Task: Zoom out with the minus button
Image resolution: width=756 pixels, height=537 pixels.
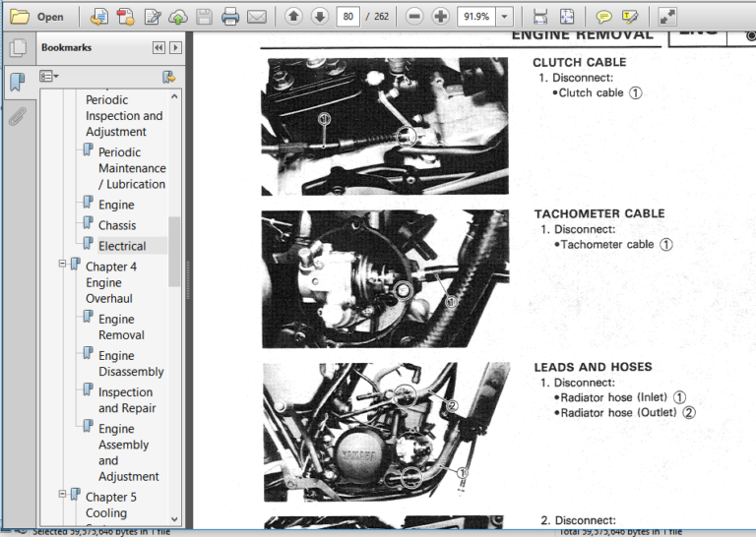Action: click(x=414, y=17)
